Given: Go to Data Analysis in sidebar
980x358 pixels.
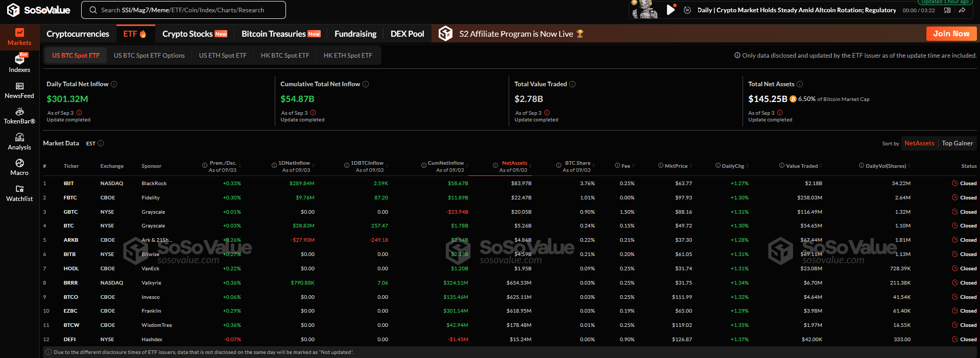Looking at the screenshot, I should coord(19,142).
